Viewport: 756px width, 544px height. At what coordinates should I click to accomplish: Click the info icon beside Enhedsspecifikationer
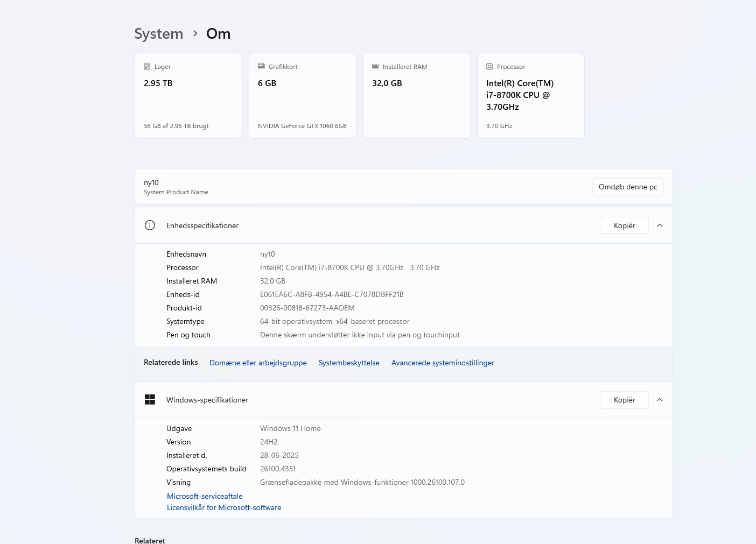pos(150,225)
